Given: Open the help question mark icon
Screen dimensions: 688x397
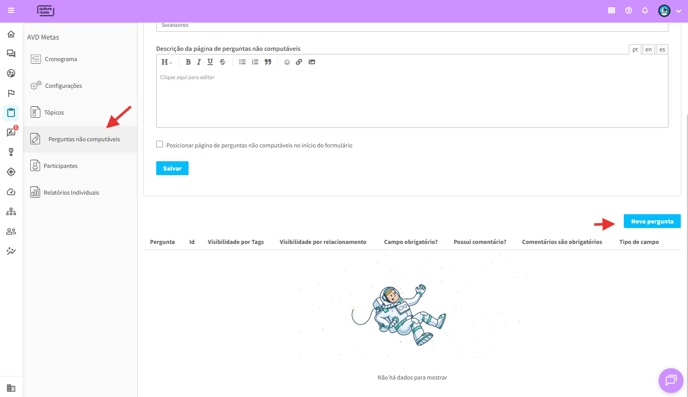Looking at the screenshot, I should tap(628, 11).
